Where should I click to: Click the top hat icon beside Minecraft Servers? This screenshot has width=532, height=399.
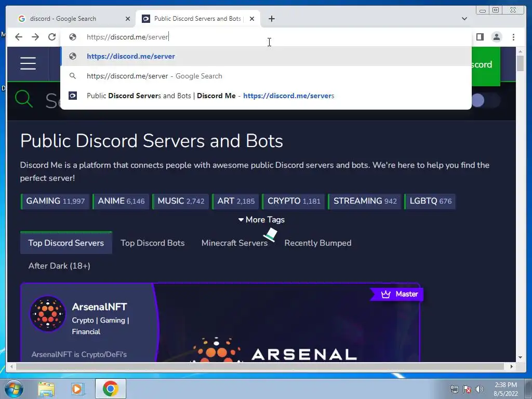pos(270,234)
